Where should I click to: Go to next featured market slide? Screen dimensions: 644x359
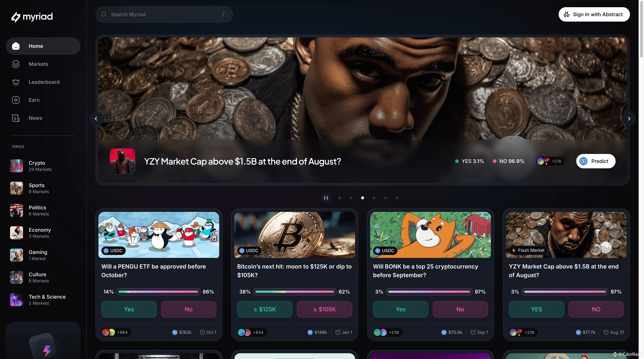pos(629,119)
